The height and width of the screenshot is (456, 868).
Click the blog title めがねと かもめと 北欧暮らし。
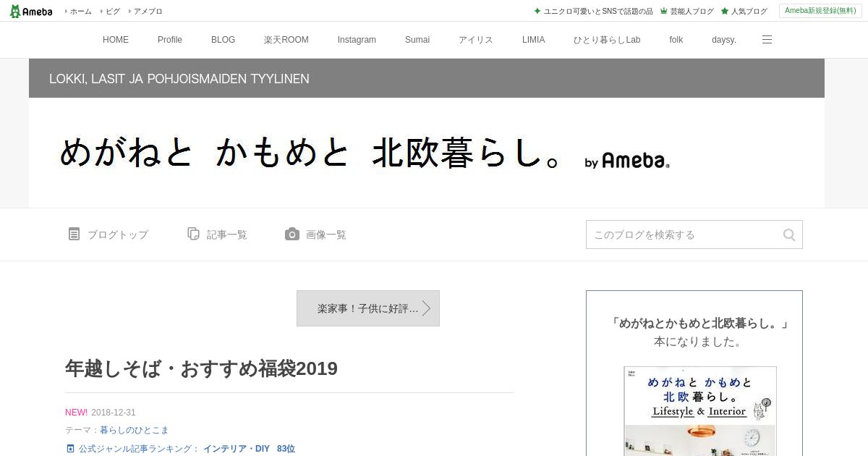click(x=310, y=153)
